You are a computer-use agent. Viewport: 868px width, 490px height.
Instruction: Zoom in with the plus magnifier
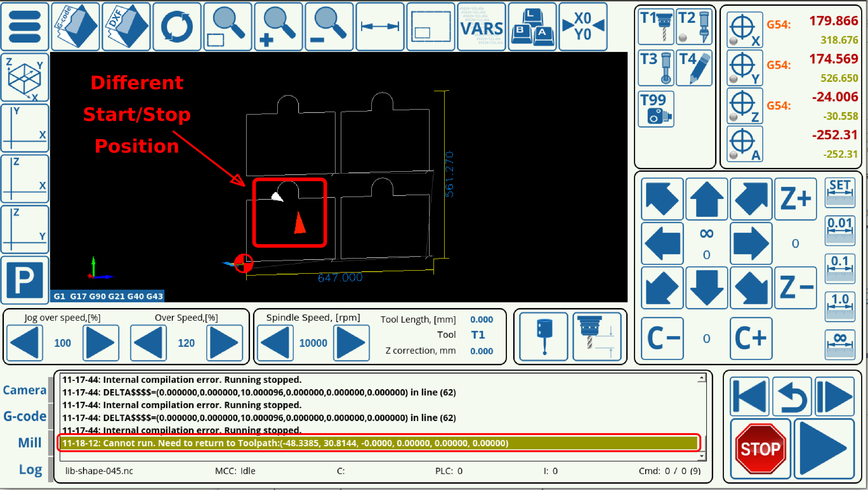(278, 26)
